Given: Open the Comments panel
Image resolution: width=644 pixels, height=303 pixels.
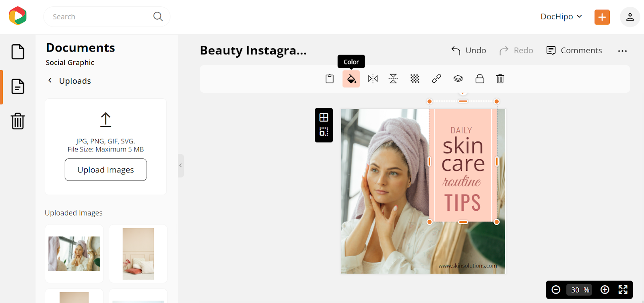Looking at the screenshot, I should pyautogui.click(x=574, y=50).
